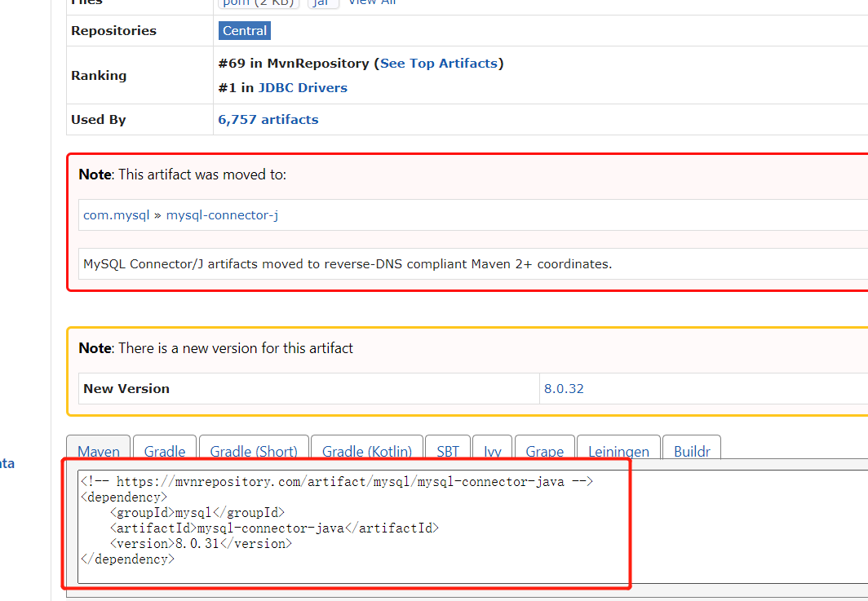Click the 'Ranking' row label
This screenshot has width=868, height=601.
[99, 75]
